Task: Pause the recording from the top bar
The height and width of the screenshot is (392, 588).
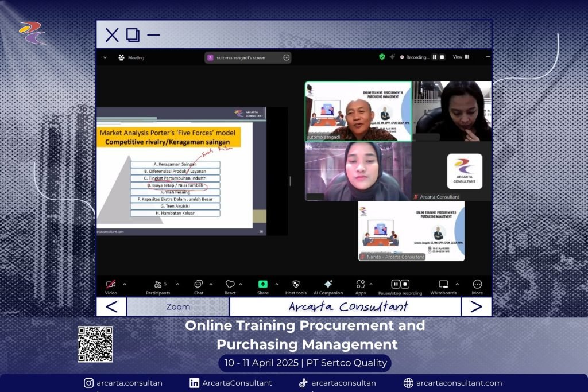Action: click(434, 57)
